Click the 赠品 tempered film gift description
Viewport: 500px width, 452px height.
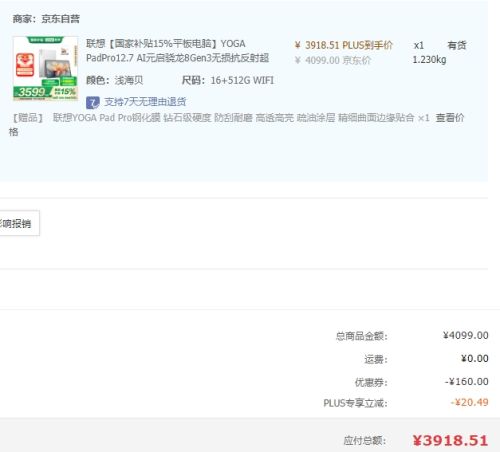point(233,118)
